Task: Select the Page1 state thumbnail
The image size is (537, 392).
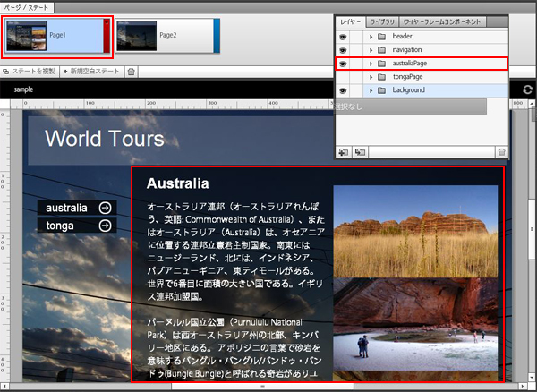Action: [x=26, y=36]
